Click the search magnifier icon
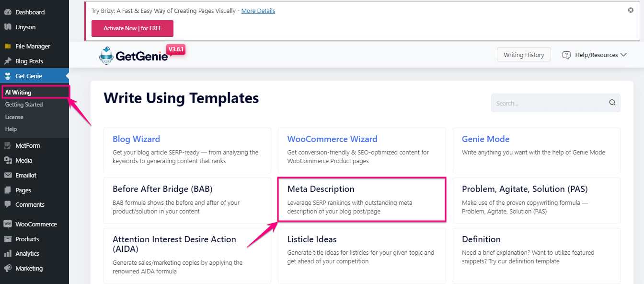 click(612, 103)
